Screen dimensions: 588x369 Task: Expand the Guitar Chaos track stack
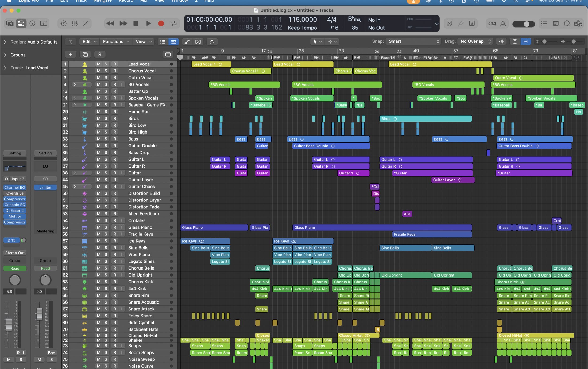[x=75, y=187]
